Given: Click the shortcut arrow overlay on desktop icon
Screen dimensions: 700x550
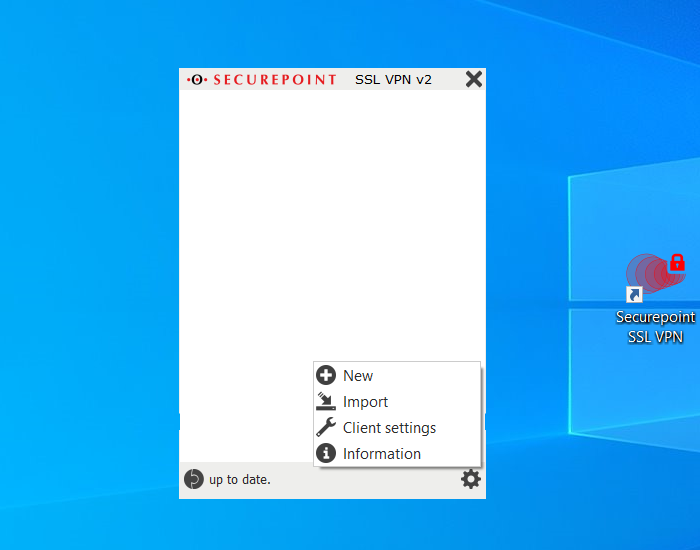Looking at the screenshot, I should [634, 294].
